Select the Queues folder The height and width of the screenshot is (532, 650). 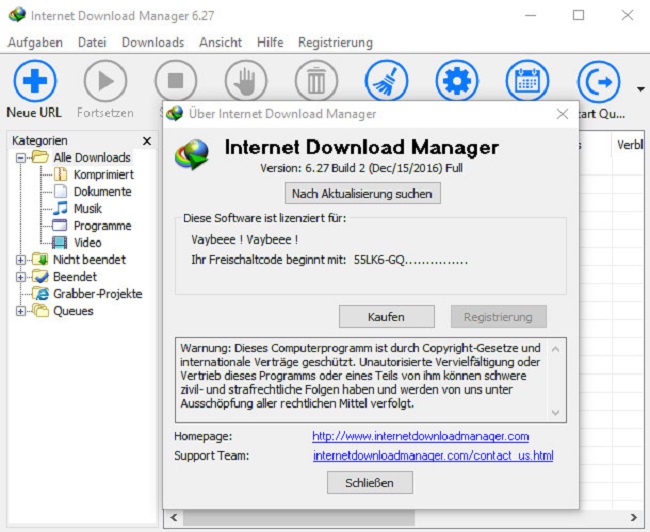[x=73, y=311]
